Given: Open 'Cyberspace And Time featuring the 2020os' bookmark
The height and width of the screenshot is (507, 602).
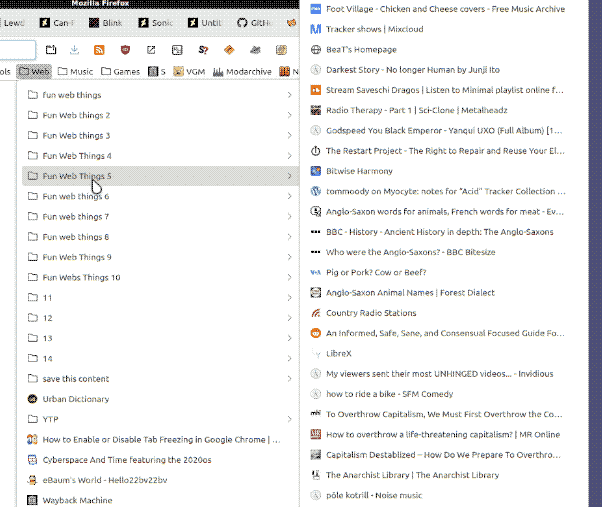Looking at the screenshot, I should (160, 460).
